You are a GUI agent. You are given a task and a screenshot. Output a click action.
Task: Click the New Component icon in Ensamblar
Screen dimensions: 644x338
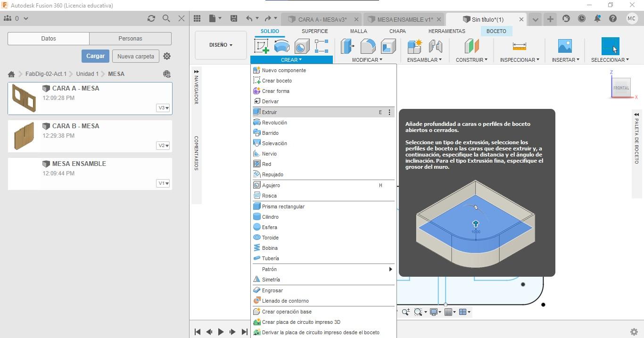pyautogui.click(x=415, y=46)
